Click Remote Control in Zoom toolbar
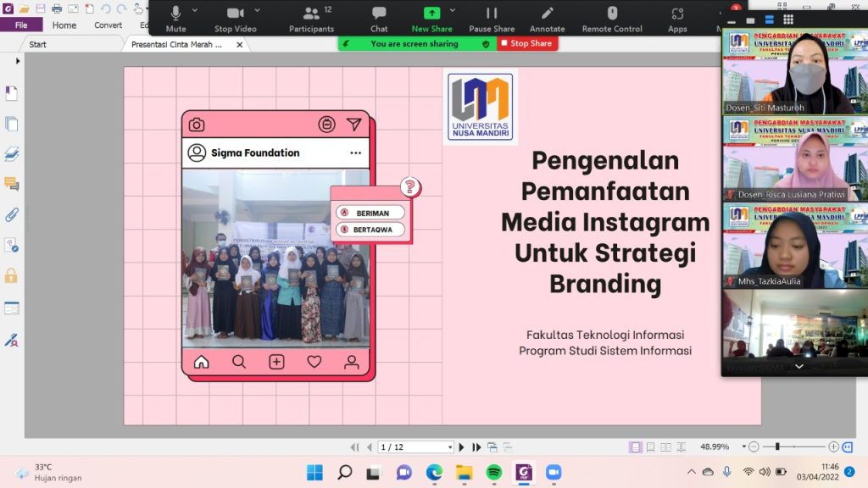Screen dimensions: 868x488 [x=612, y=19]
